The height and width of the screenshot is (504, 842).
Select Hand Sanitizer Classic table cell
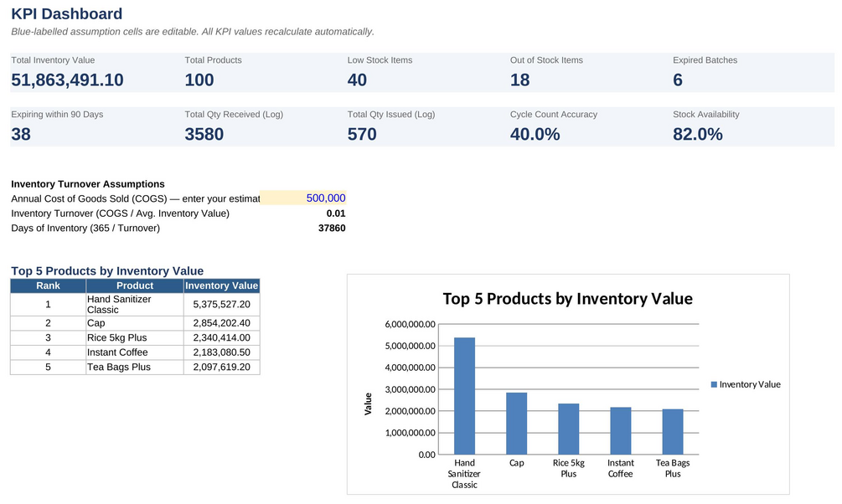[135, 305]
